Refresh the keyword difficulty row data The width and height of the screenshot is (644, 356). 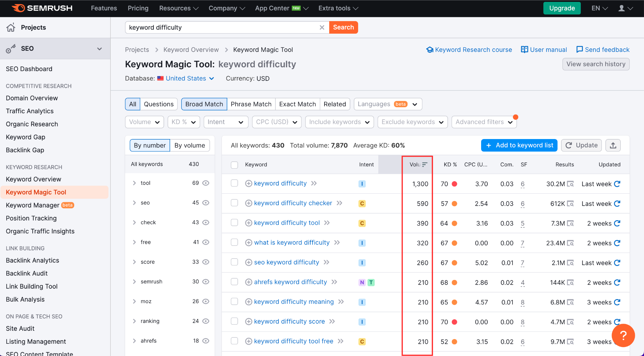pyautogui.click(x=617, y=184)
